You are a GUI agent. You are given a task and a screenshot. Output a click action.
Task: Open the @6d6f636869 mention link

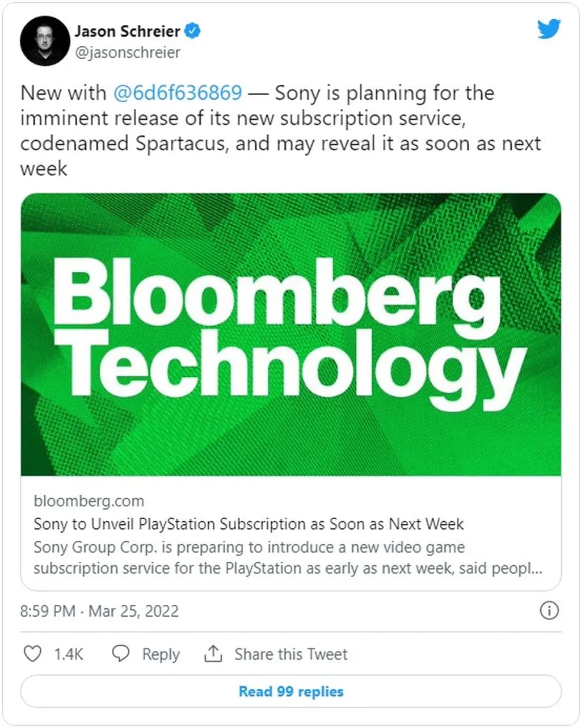[x=178, y=92]
